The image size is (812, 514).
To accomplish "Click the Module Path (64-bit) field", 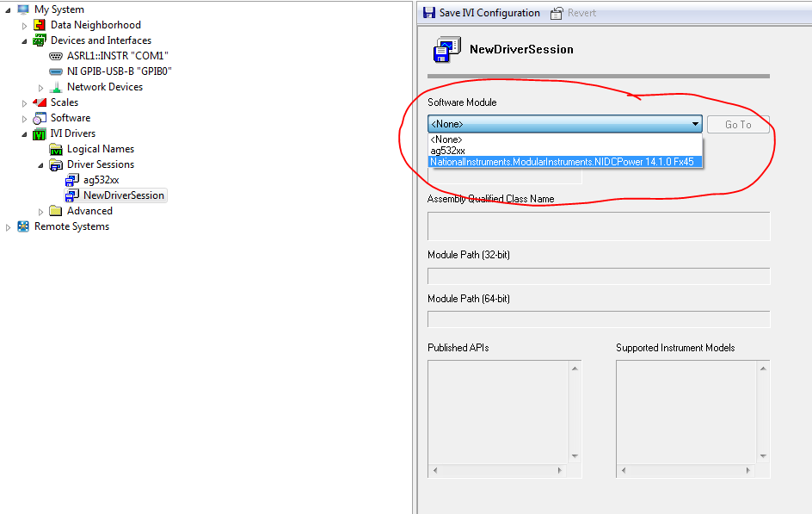I will click(x=599, y=319).
